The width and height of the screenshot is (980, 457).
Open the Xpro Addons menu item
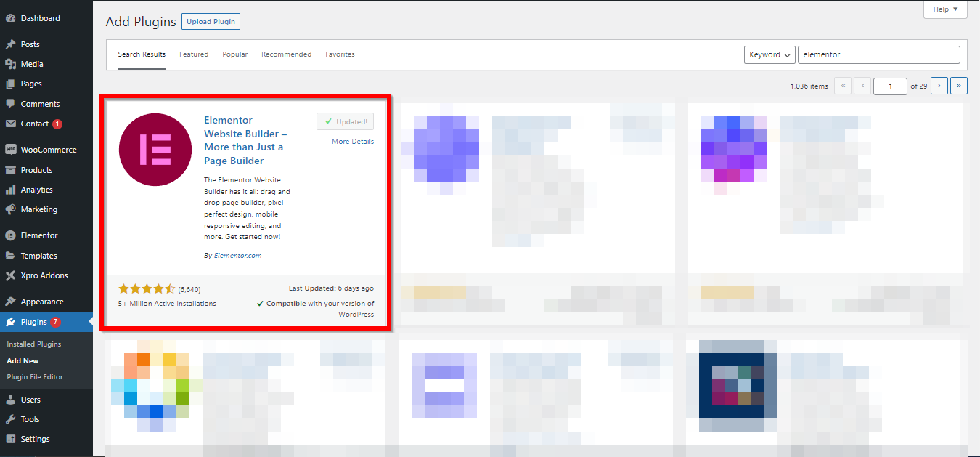pyautogui.click(x=46, y=275)
